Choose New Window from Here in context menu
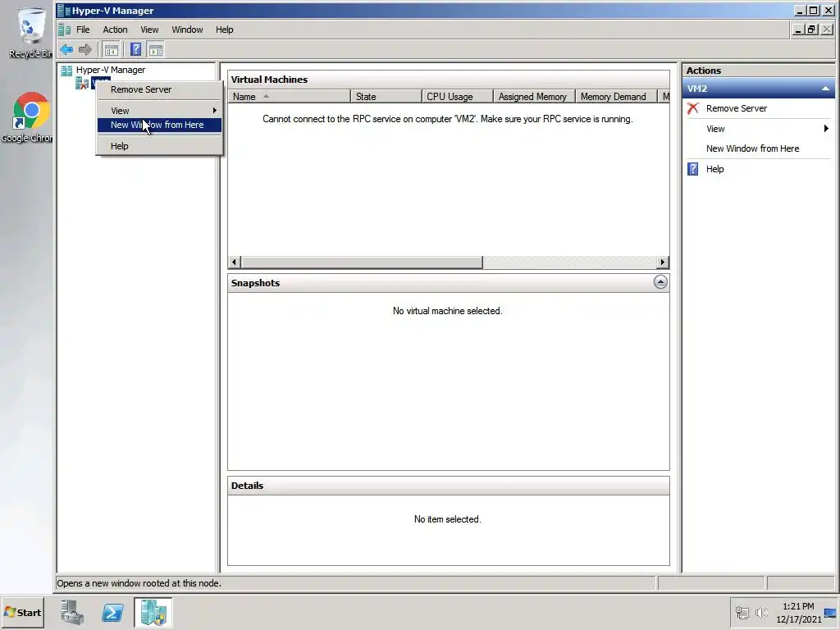 point(159,125)
